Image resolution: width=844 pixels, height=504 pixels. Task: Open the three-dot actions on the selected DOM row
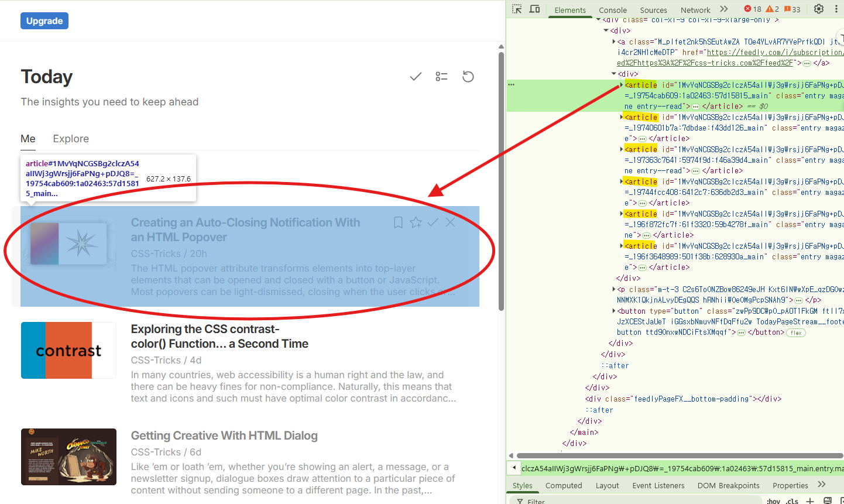512,85
